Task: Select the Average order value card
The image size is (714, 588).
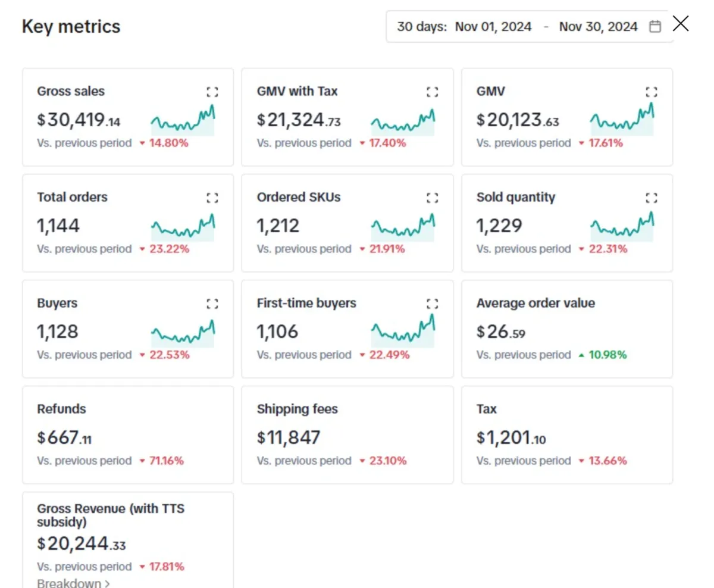Action: tap(567, 329)
